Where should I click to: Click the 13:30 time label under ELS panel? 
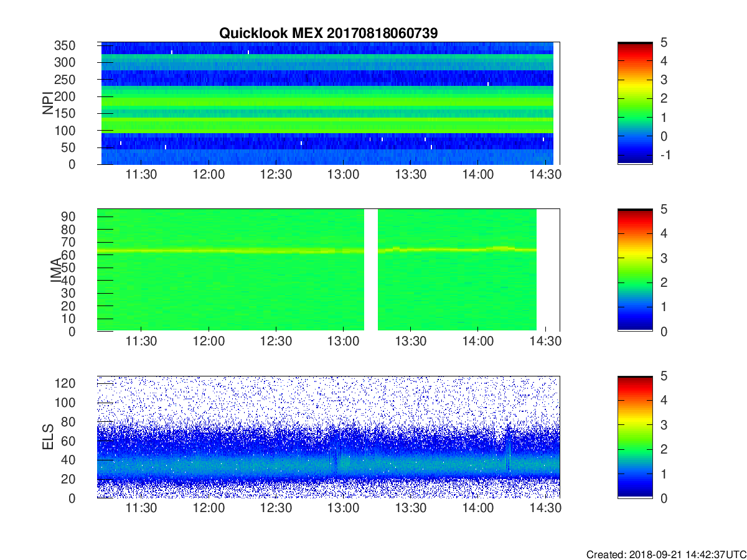pos(410,508)
